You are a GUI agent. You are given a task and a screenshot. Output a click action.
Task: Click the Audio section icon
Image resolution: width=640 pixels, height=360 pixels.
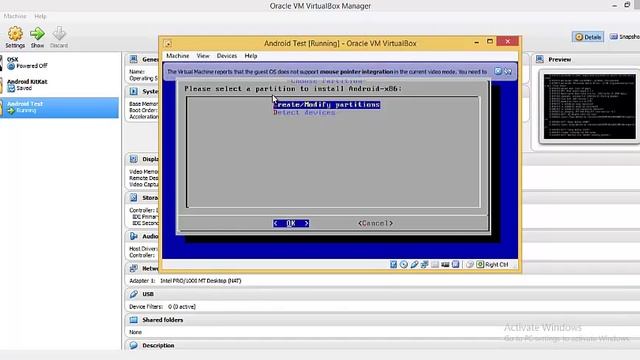click(x=133, y=236)
